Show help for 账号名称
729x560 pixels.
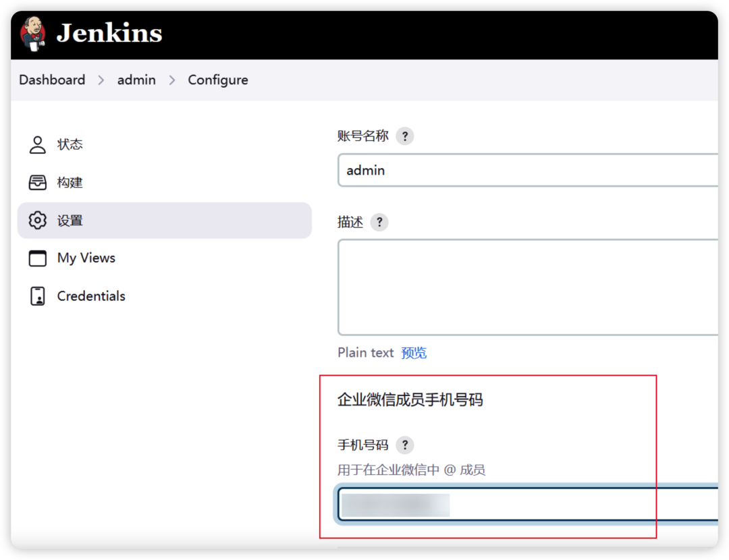[x=405, y=136]
